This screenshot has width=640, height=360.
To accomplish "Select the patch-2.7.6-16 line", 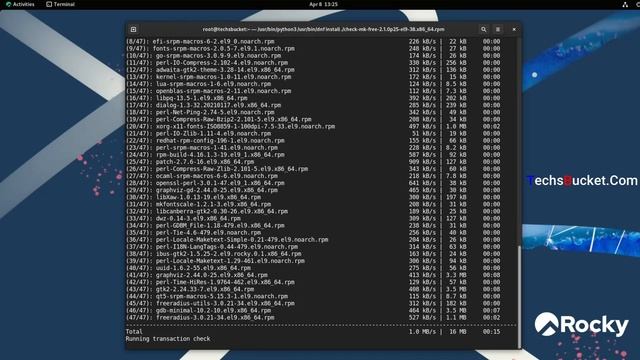I will pyautogui.click(x=313, y=162).
